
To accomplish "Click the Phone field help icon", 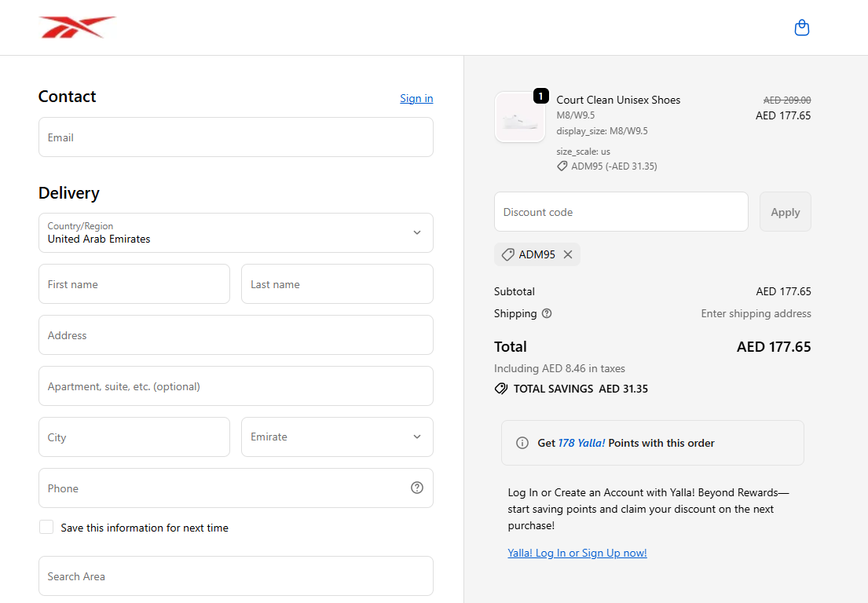I will coord(417,488).
